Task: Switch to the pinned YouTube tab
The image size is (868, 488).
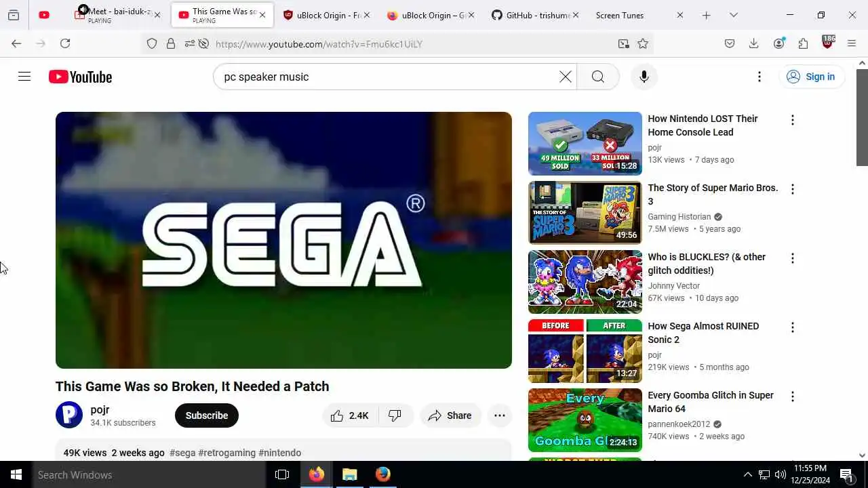Action: (44, 15)
